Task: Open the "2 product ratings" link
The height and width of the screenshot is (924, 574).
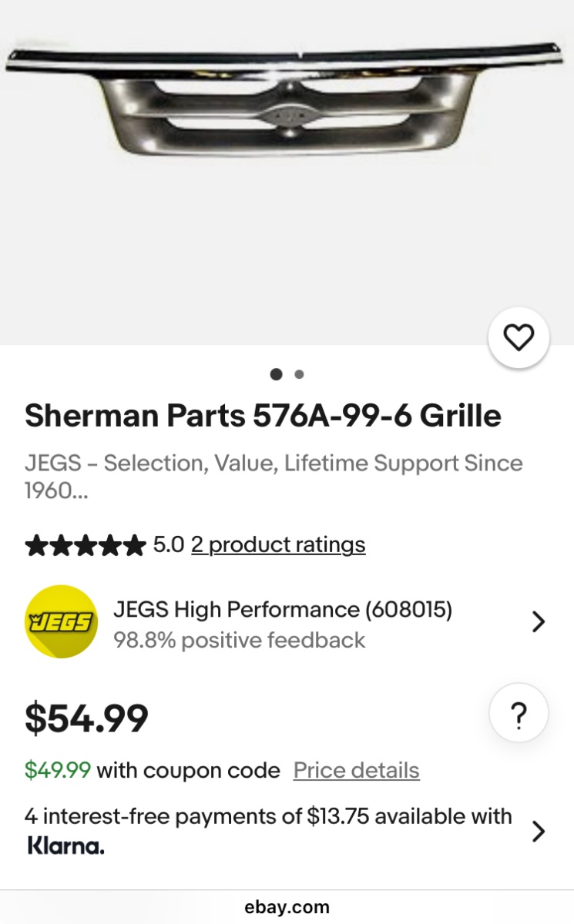Action: [278, 545]
